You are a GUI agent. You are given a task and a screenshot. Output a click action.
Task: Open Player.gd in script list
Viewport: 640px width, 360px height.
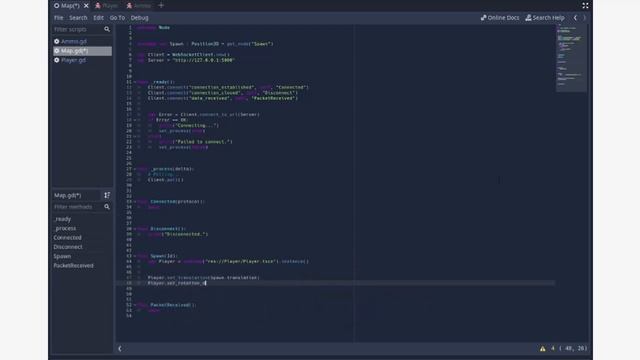(82, 60)
